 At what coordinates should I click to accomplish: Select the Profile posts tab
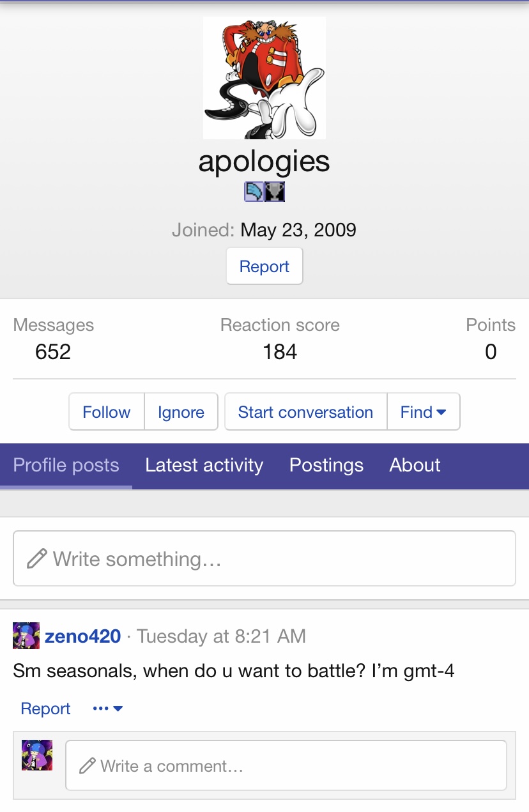point(66,465)
